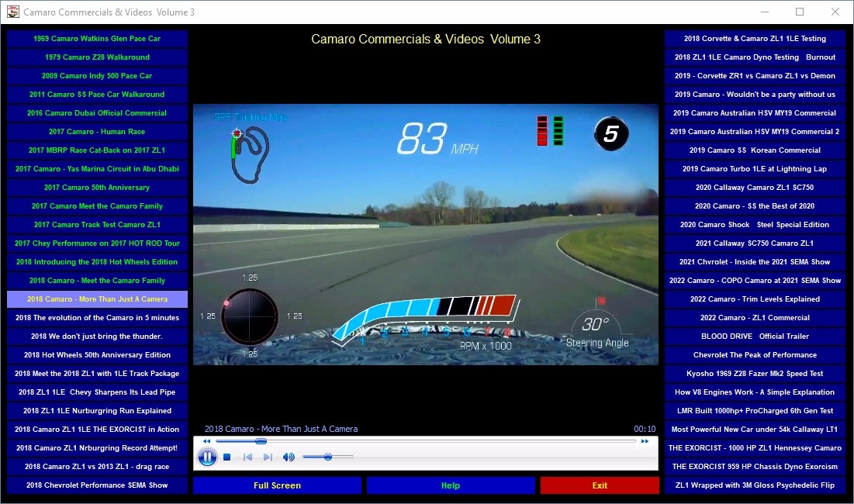
Task: Click the rewind arrows on seek bar
Action: pyautogui.click(x=206, y=441)
